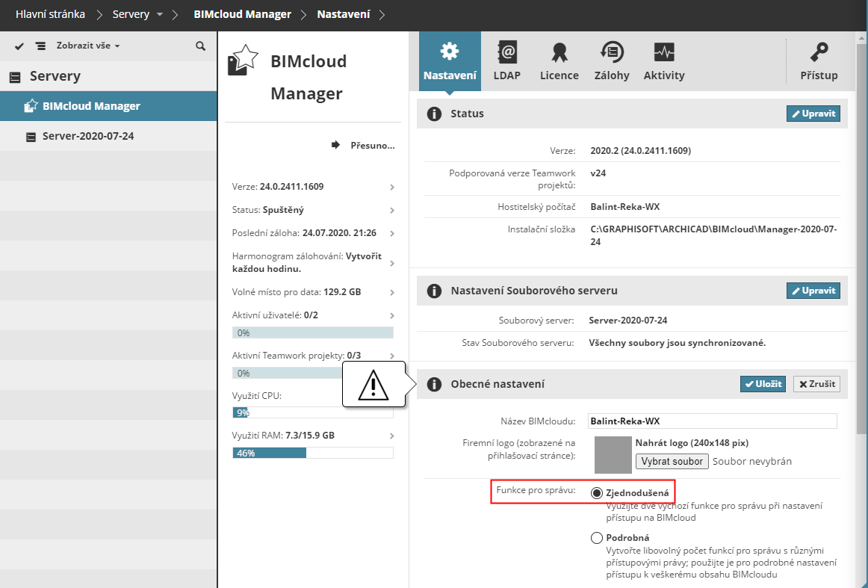Viewport: 868px width, 588px height.
Task: Expand the Verze 24.0.2411.1609 row chevron
Action: 392,187
